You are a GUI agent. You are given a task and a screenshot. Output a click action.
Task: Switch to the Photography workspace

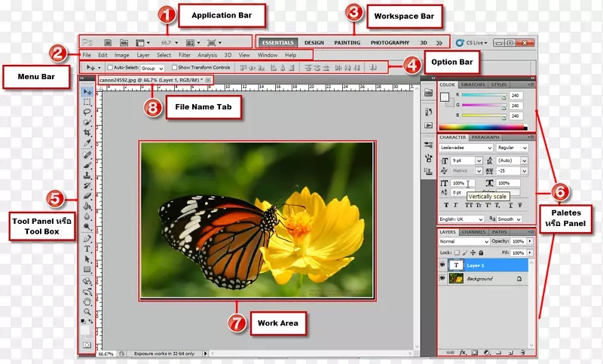coord(390,43)
